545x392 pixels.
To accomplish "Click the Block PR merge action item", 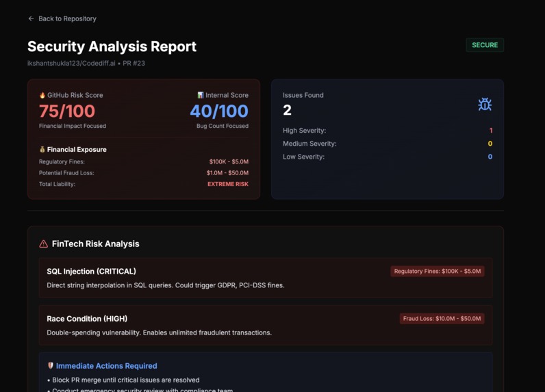I will coord(126,380).
